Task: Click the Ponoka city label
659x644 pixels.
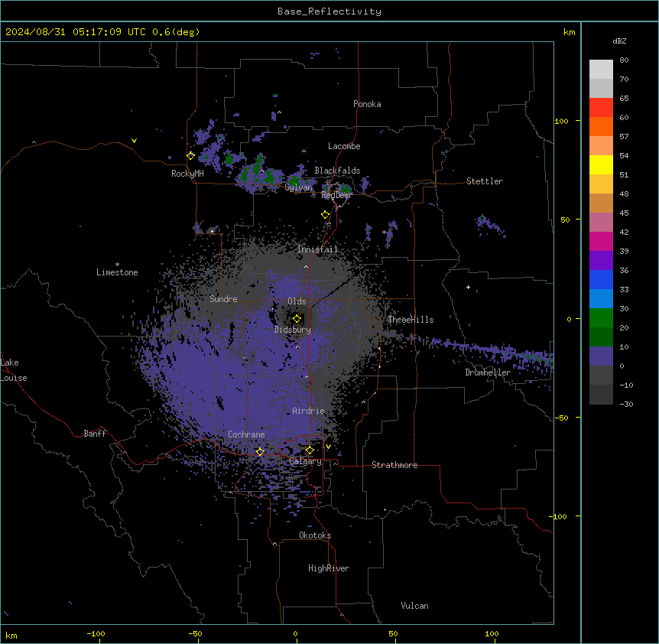Action: [367, 104]
